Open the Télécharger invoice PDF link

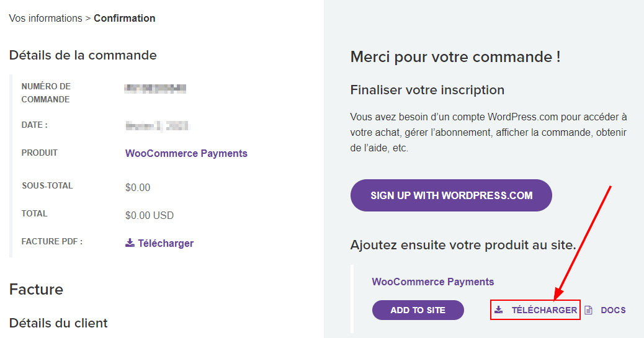166,243
